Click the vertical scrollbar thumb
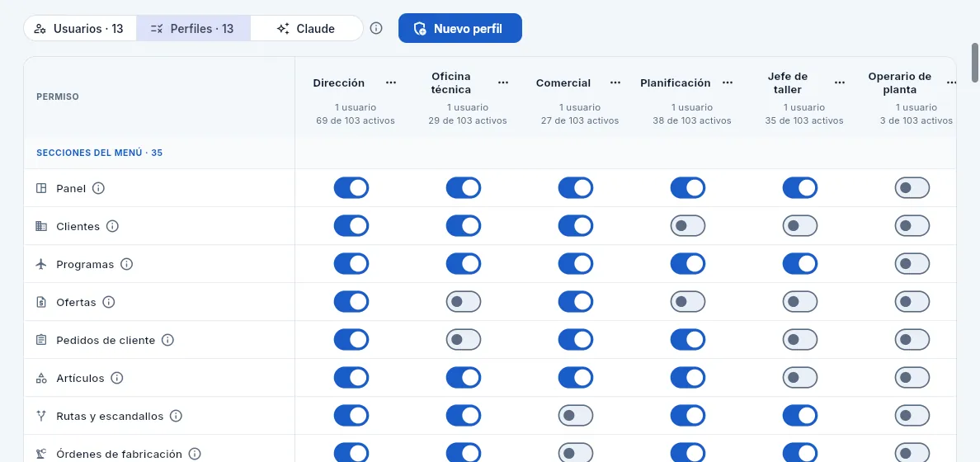The width and height of the screenshot is (980, 462). click(x=975, y=63)
